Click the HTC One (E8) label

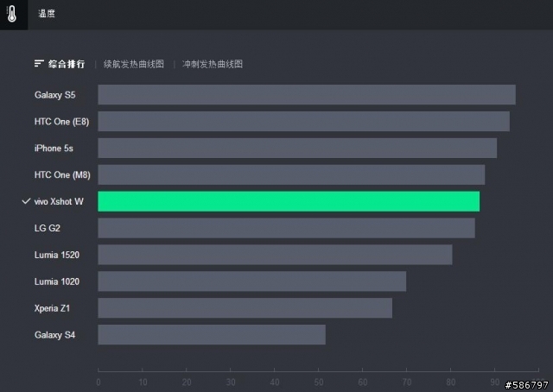click(61, 122)
